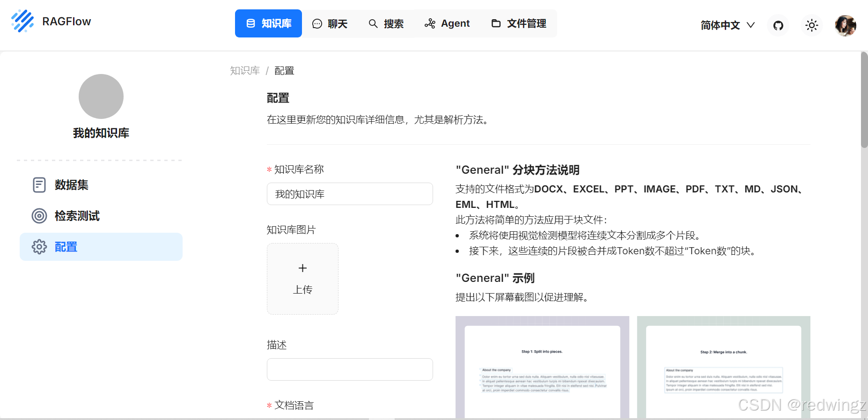868x420 pixels.
Task: Open the GitHub icon link
Action: coord(778,25)
